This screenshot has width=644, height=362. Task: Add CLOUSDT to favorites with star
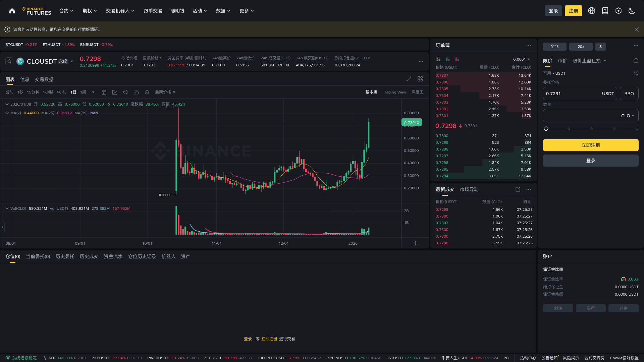pyautogui.click(x=9, y=61)
